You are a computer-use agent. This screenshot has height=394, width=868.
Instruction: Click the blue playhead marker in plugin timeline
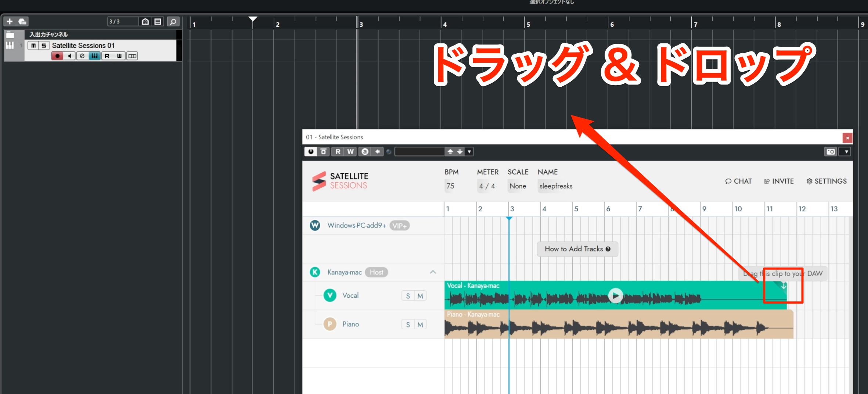pyautogui.click(x=509, y=218)
